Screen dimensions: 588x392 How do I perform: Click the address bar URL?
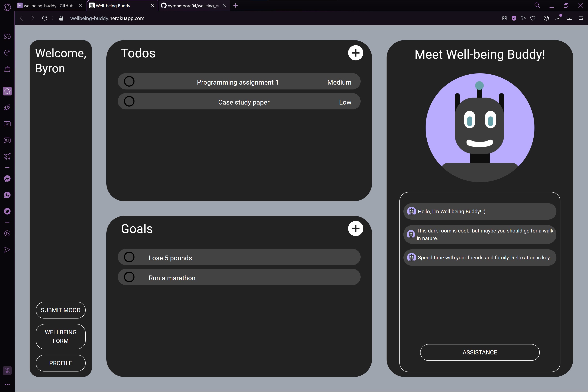tap(107, 18)
